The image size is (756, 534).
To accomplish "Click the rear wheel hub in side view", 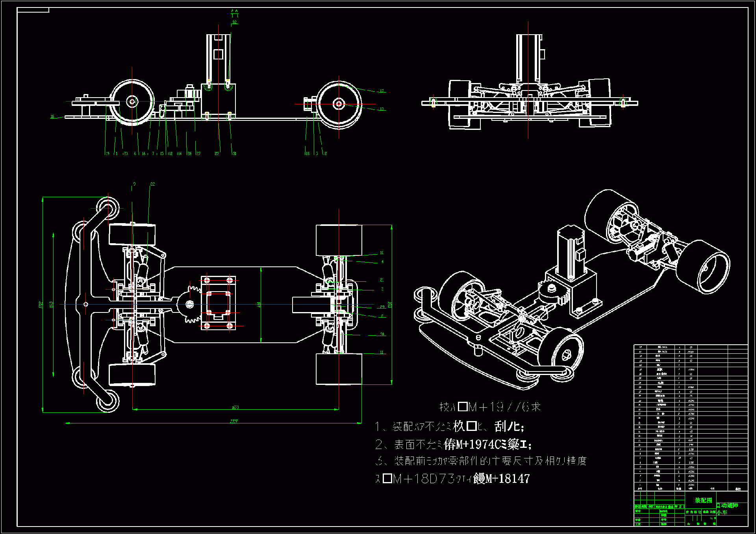I will click(x=339, y=104).
